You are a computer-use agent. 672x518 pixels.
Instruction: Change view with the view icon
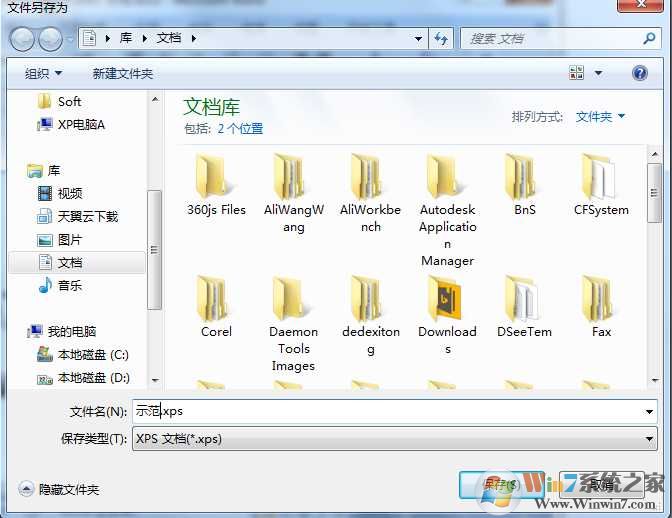point(576,73)
